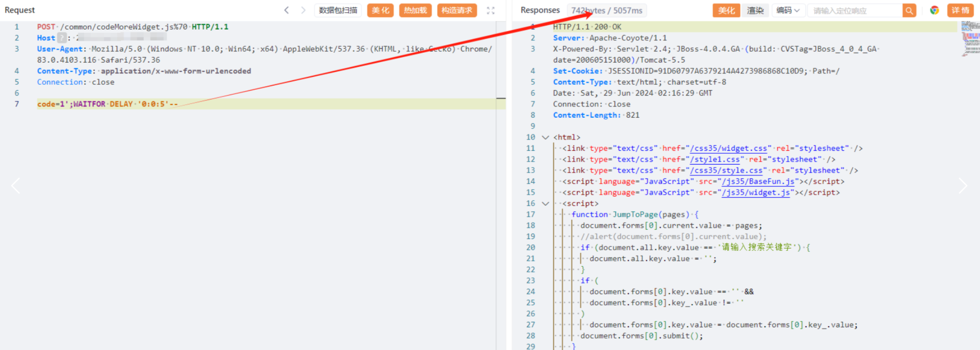Click the commented alert line 19

point(674,237)
